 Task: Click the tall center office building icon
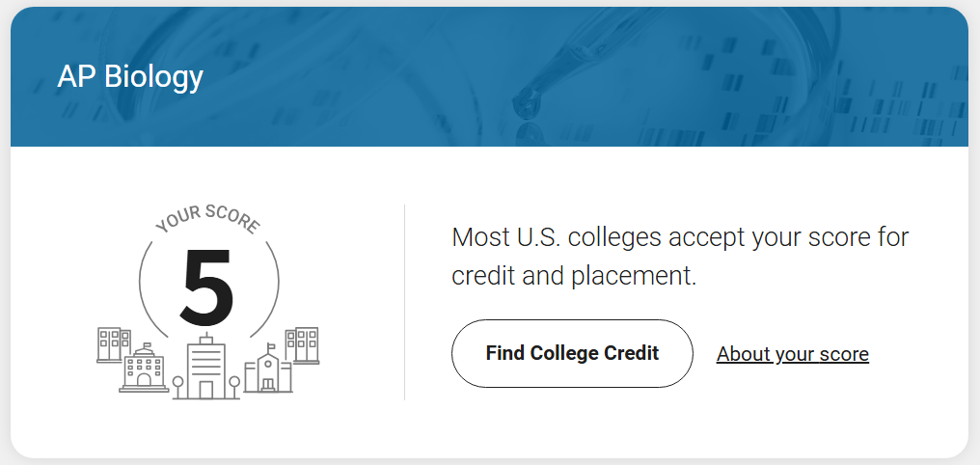[206, 368]
